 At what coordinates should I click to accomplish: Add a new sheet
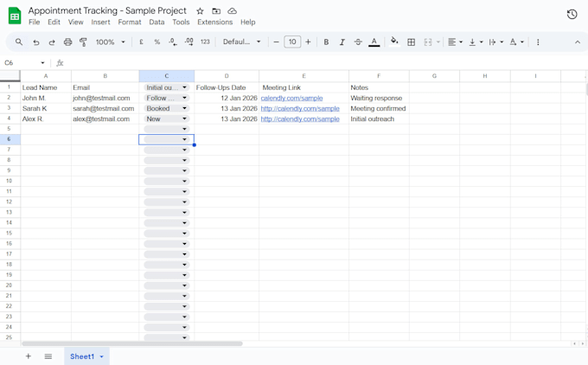[x=29, y=356]
